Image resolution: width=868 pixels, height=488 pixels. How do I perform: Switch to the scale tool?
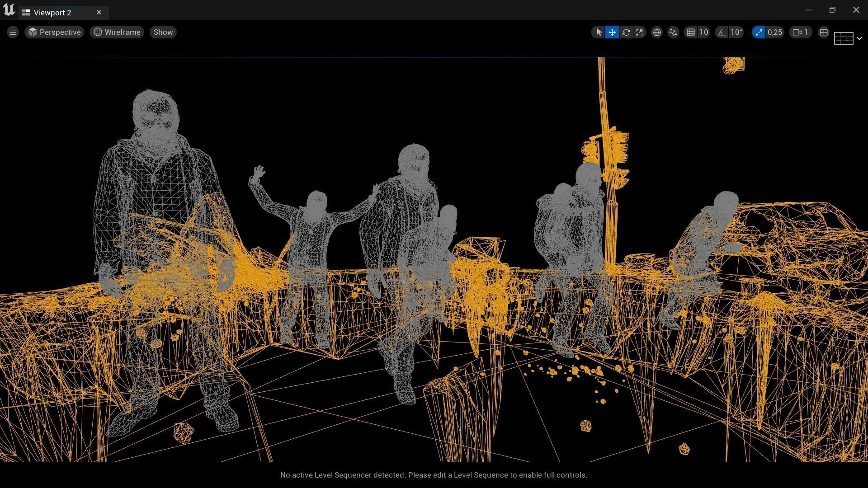tap(640, 32)
